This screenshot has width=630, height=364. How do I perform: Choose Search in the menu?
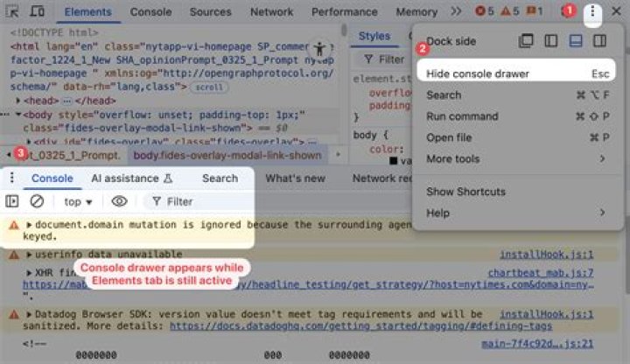(516, 95)
